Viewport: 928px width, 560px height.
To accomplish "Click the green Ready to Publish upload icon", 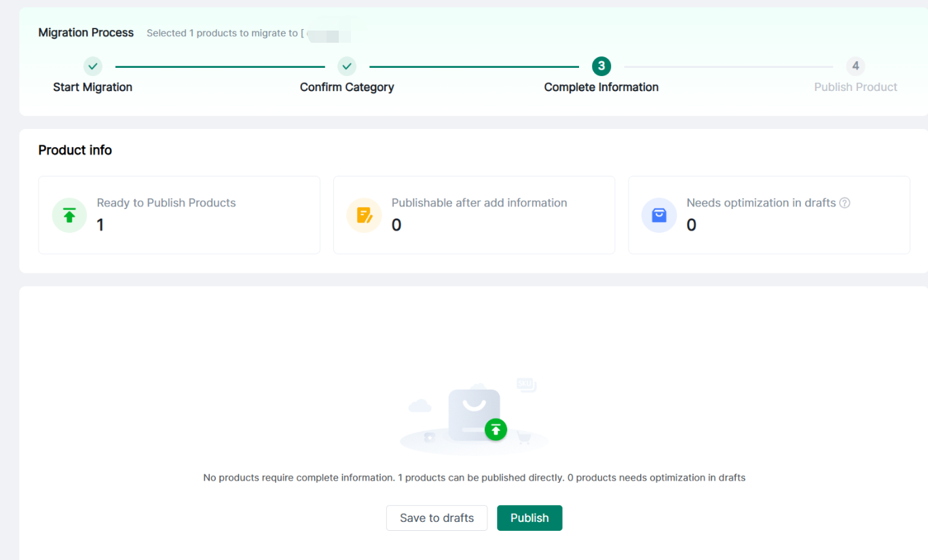I will click(x=69, y=216).
